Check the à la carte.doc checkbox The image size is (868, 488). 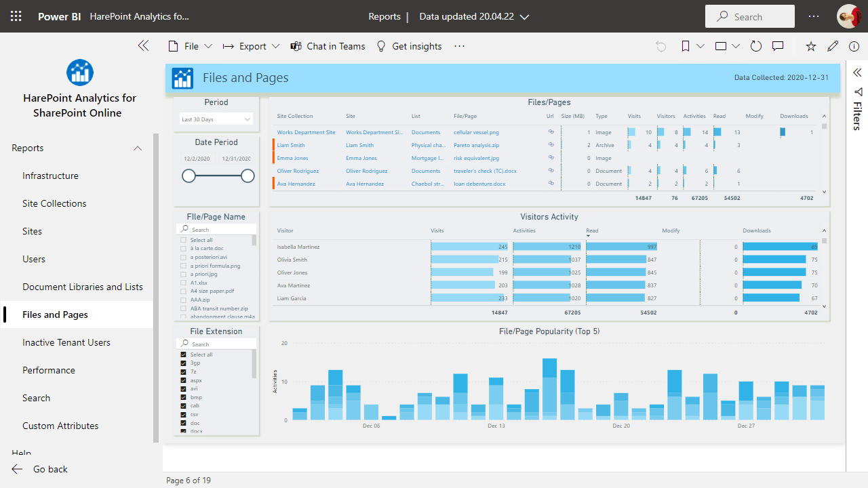(x=183, y=249)
